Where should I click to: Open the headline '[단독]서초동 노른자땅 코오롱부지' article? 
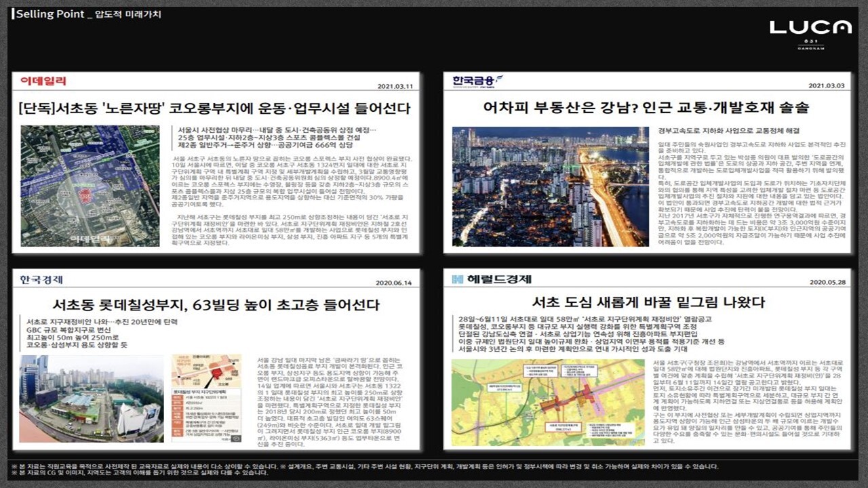(216, 108)
